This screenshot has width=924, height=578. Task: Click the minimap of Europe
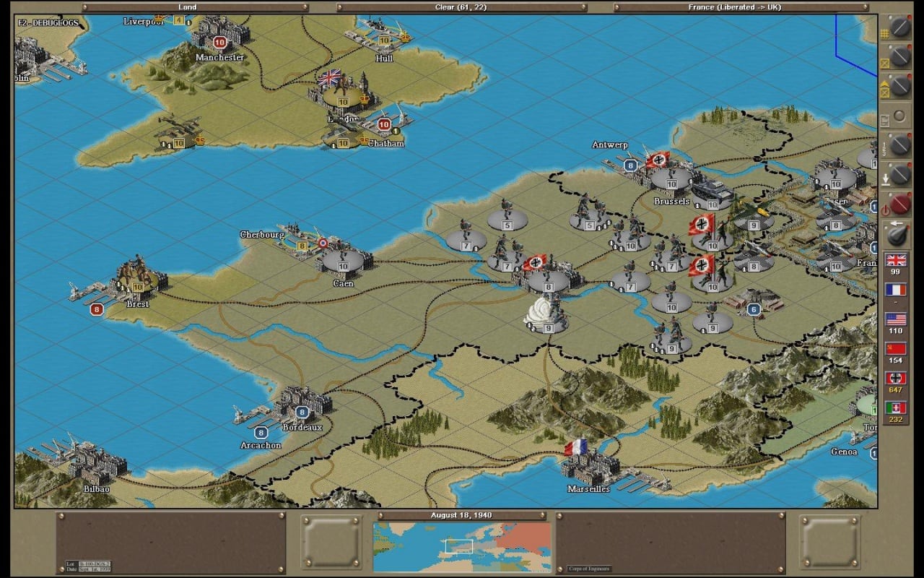click(x=462, y=547)
